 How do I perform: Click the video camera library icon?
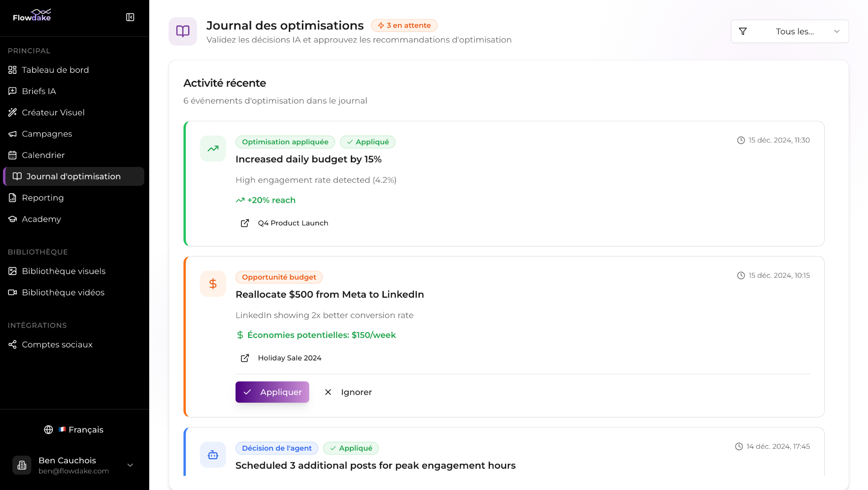[x=13, y=292]
